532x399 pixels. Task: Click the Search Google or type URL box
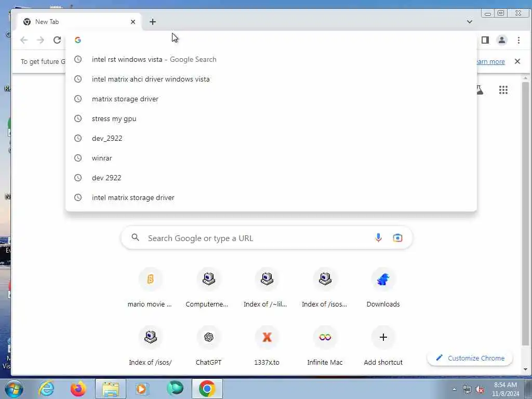tap(267, 238)
